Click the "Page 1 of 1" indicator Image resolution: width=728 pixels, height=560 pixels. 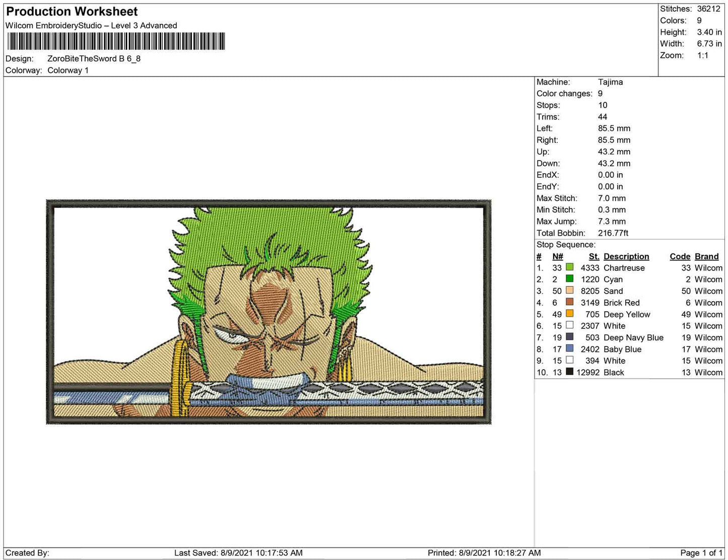pos(701,553)
